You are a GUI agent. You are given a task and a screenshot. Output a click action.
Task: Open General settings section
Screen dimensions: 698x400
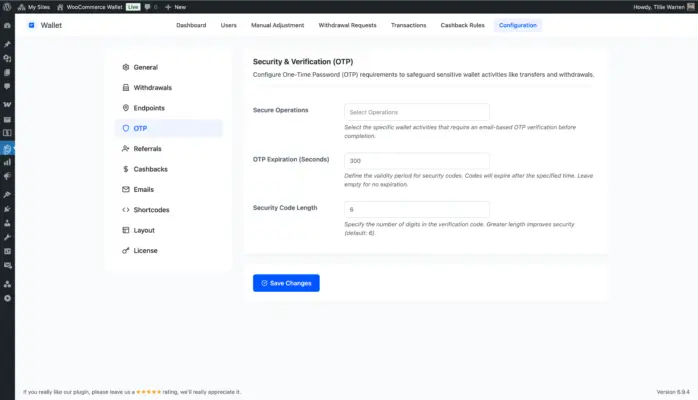[169, 67]
